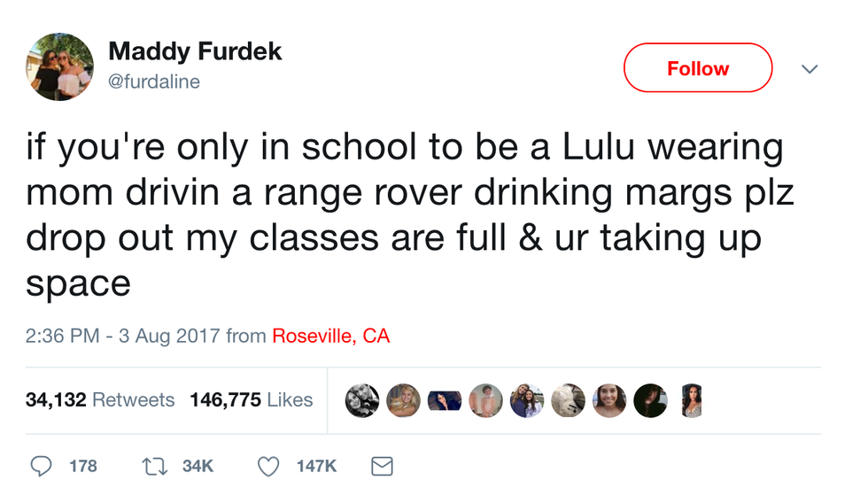Viewport: 868px width, 496px height.
Task: Open the Roseville, CA location link
Action: pyautogui.click(x=330, y=337)
